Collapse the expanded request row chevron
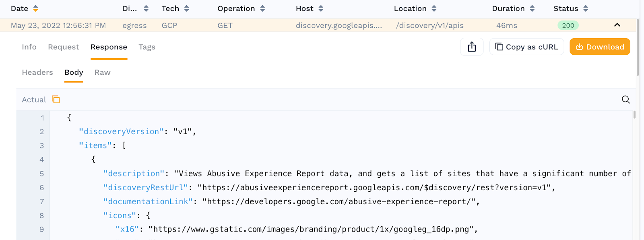Image resolution: width=644 pixels, height=240 pixels. click(x=617, y=25)
